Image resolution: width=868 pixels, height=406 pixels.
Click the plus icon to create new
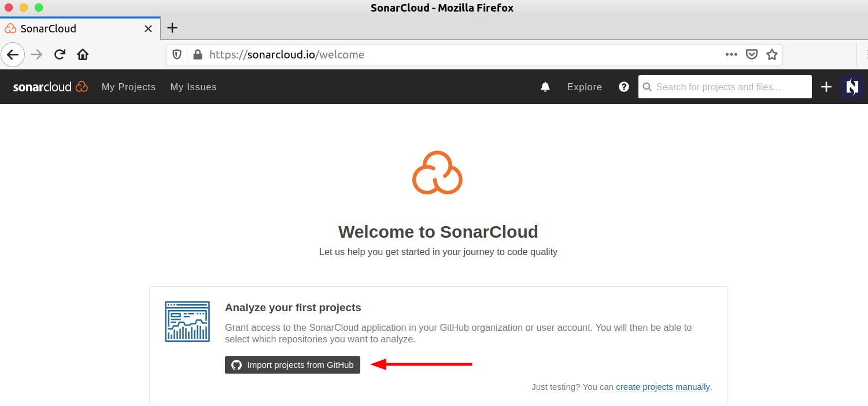pos(826,87)
